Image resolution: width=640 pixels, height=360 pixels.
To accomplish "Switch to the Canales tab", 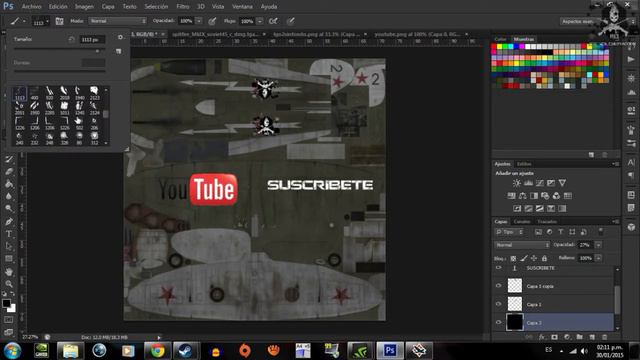I will (x=522, y=222).
